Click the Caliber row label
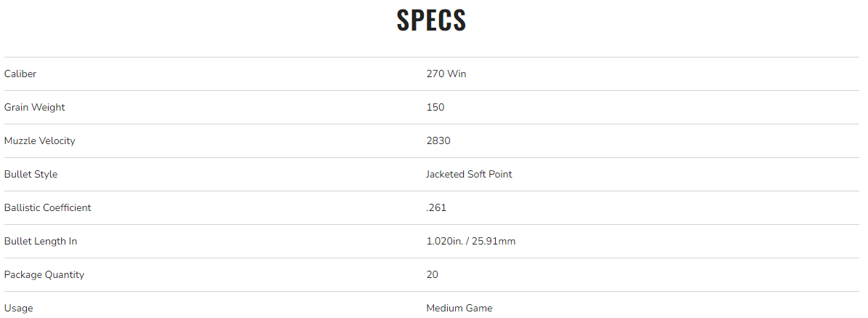The width and height of the screenshot is (868, 318). [x=20, y=73]
